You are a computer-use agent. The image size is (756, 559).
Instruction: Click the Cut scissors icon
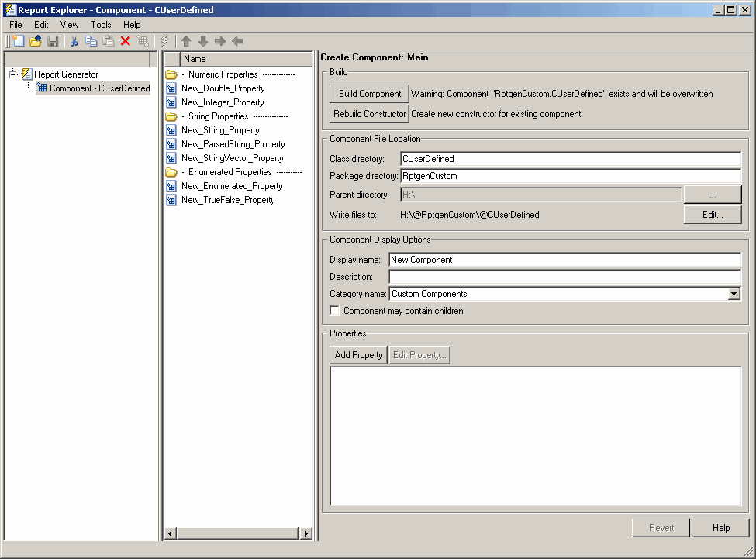pos(74,41)
